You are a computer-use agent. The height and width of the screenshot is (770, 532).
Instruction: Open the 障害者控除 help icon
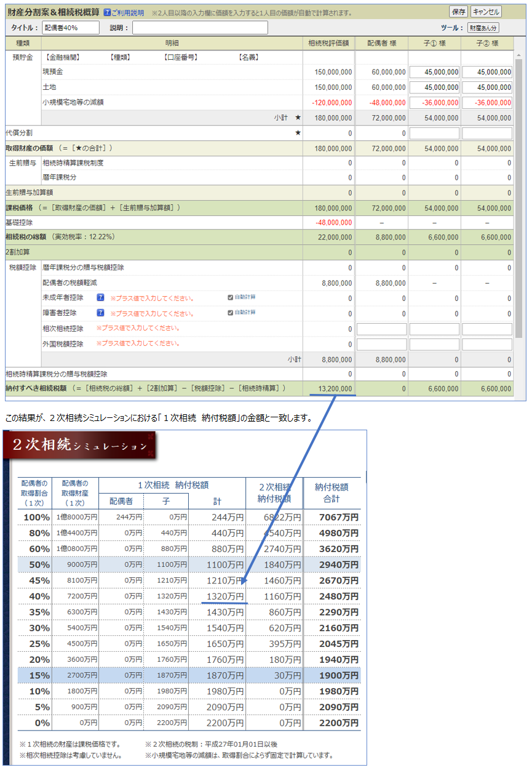100,313
